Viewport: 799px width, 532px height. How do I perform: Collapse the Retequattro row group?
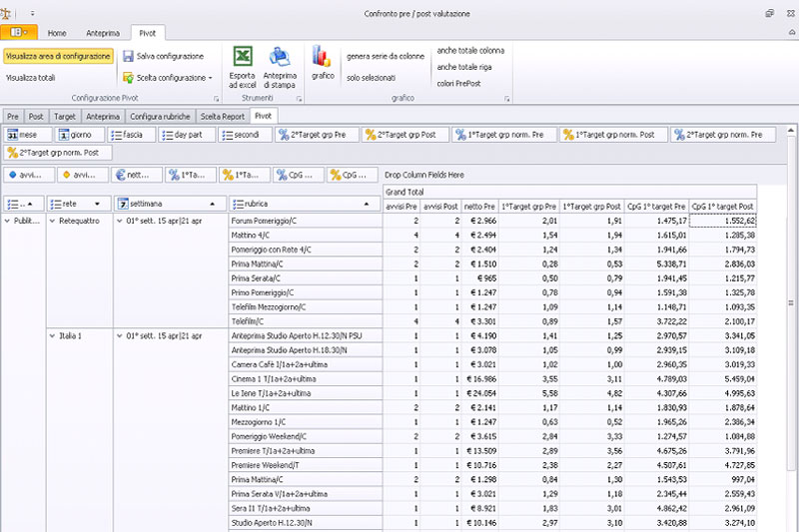pyautogui.click(x=52, y=221)
